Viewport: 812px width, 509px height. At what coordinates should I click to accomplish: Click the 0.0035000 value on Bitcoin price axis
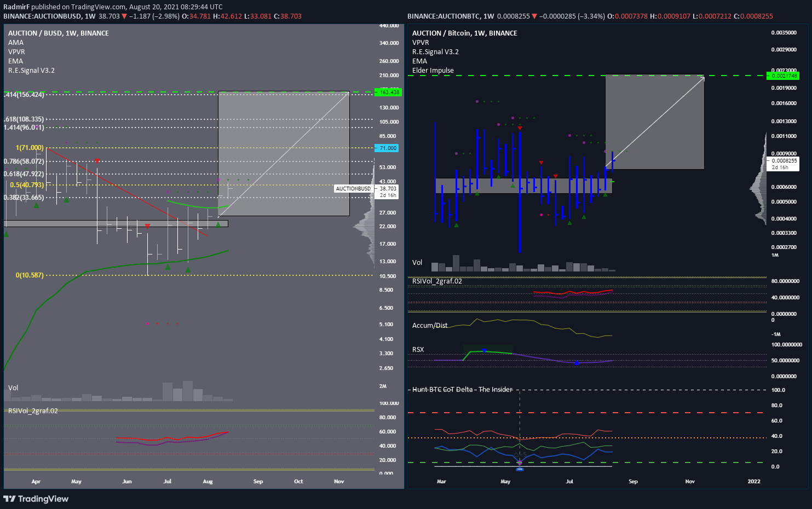tap(784, 33)
